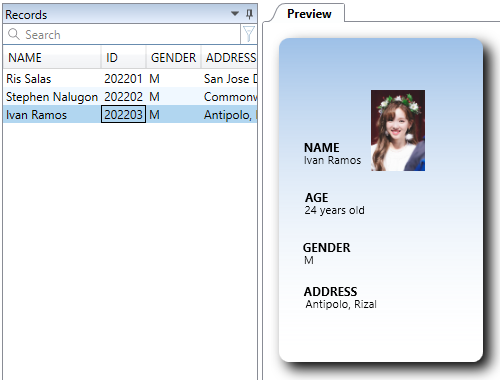Pin the Records panel
Screen dimensions: 500x380
click(x=249, y=14)
